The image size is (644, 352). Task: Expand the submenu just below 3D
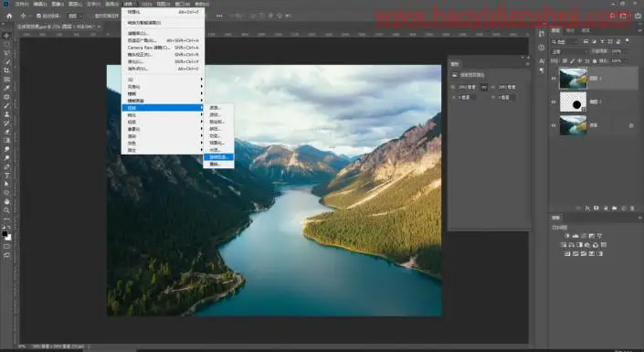163,87
